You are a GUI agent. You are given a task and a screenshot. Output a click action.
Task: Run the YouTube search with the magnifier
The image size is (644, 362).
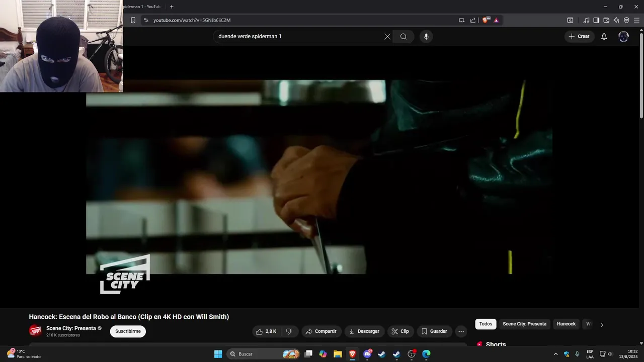[x=404, y=36]
